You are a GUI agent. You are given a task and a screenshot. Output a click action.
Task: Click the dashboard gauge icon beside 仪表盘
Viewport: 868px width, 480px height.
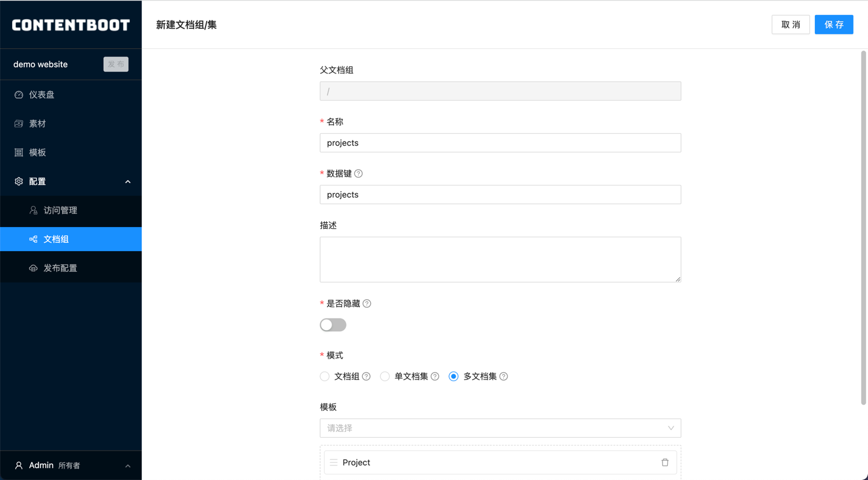(19, 95)
